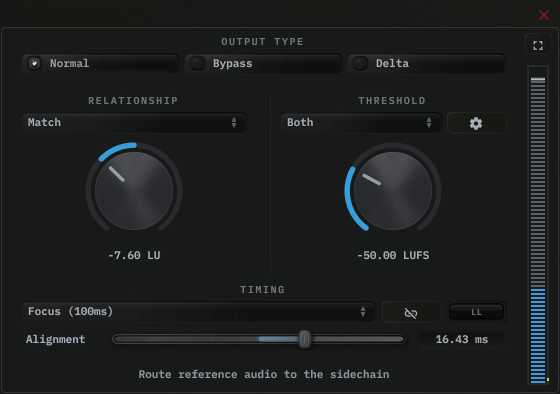Toggle fullscreen with the expand icon

538,45
